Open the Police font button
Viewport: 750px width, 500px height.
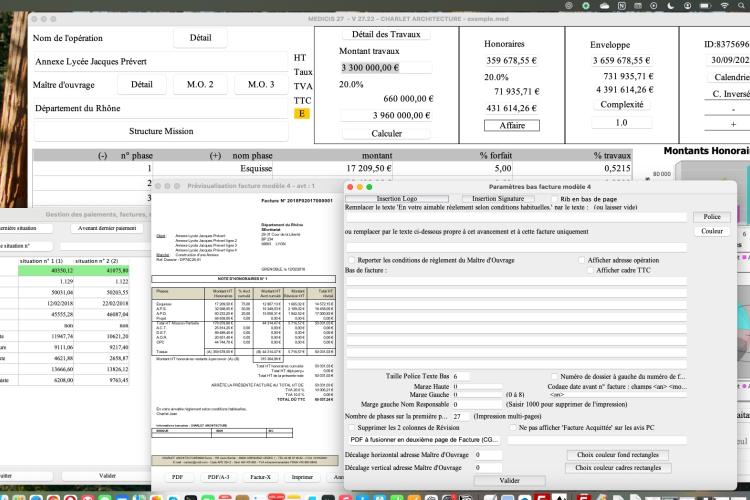712,217
